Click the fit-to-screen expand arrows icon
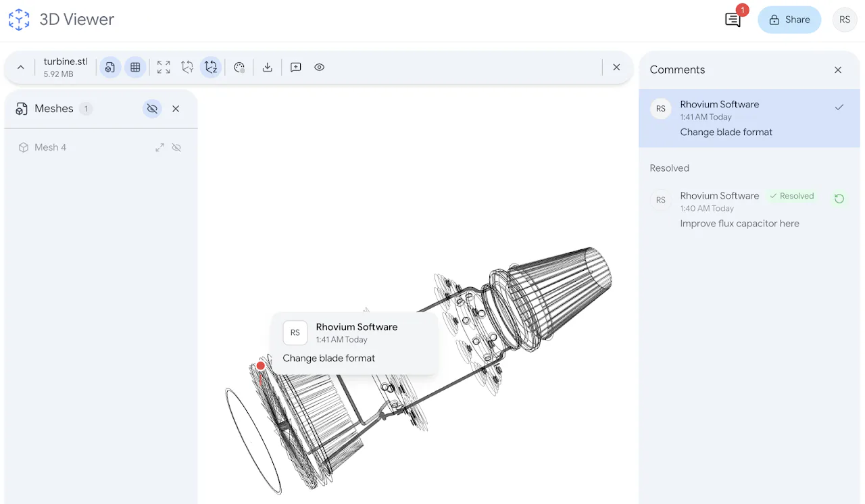Viewport: 865px width, 504px height. [x=164, y=68]
